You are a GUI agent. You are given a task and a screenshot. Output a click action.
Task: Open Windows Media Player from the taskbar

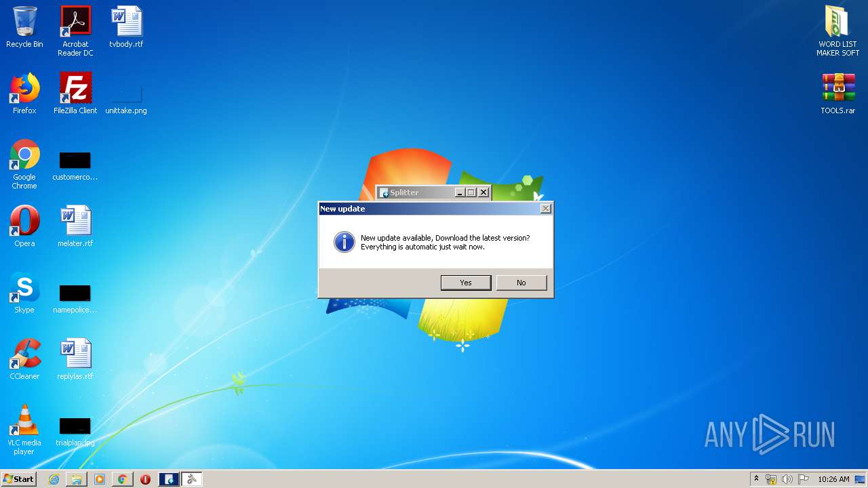tap(100, 479)
